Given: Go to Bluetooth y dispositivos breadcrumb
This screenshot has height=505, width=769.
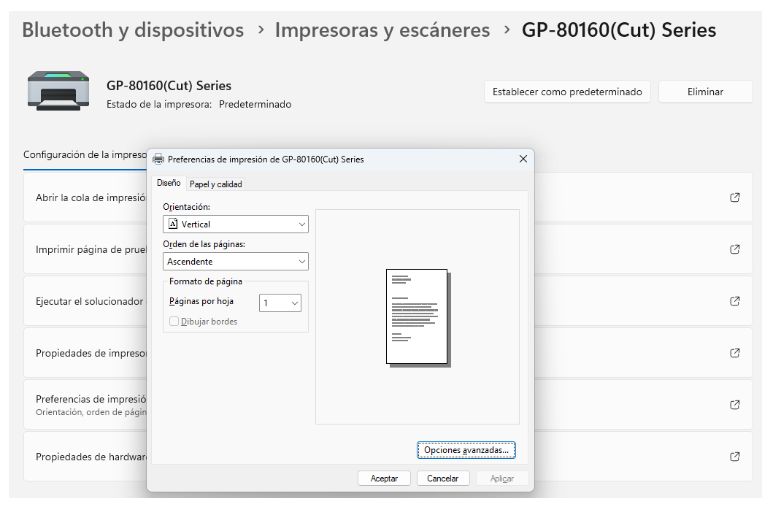Looking at the screenshot, I should (x=133, y=30).
